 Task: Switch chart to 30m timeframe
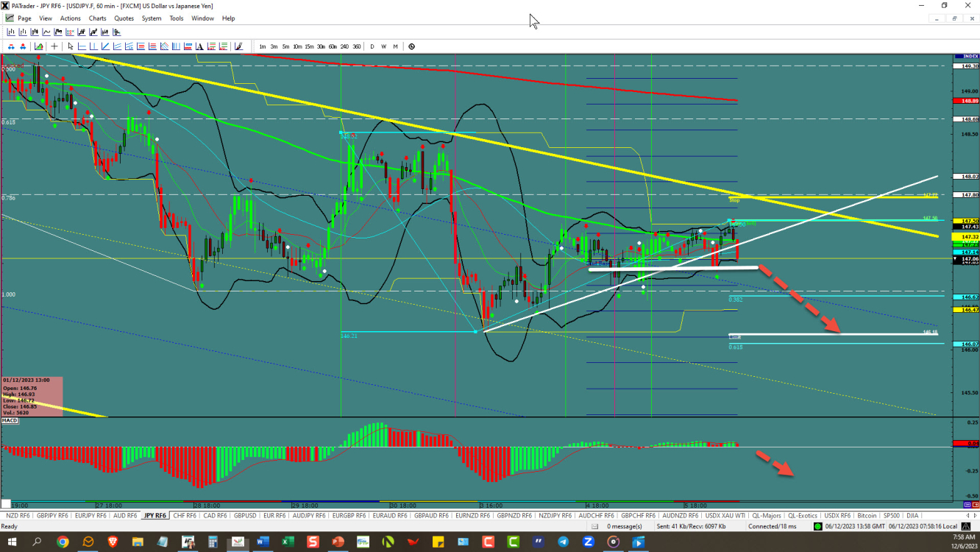(321, 46)
